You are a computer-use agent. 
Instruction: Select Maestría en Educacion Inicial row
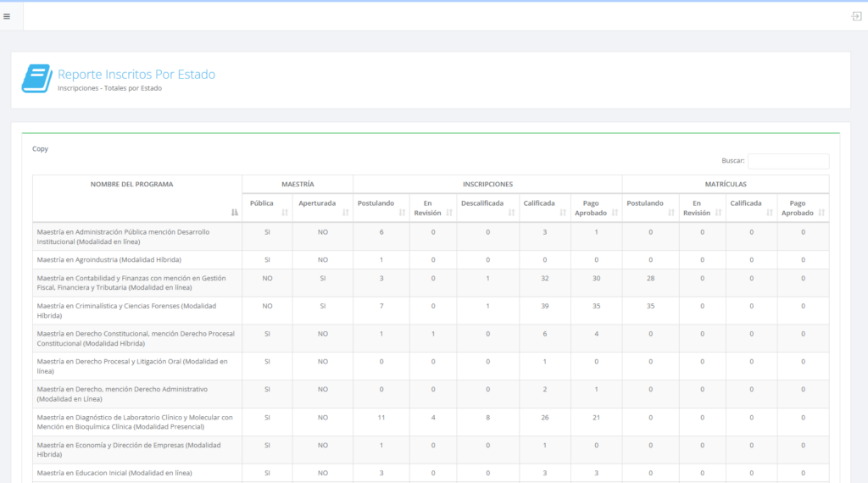click(114, 473)
